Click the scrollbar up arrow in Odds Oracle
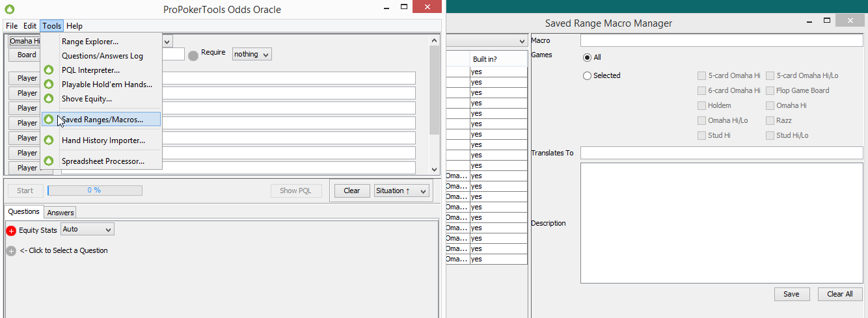 (x=435, y=40)
